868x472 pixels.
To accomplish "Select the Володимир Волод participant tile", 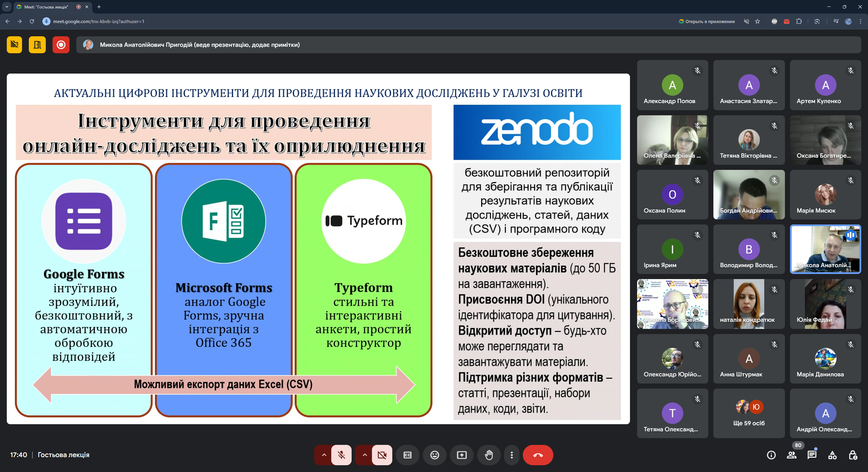I will (749, 249).
